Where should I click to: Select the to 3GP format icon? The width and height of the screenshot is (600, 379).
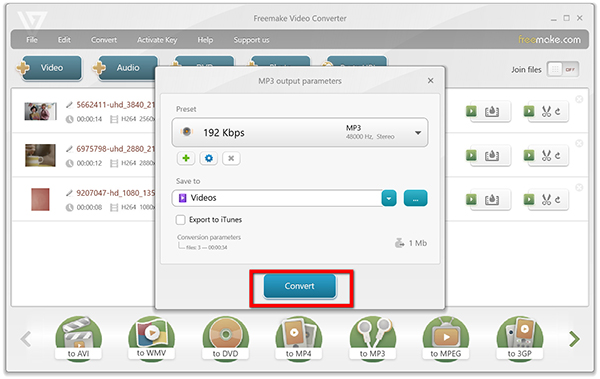pos(520,338)
